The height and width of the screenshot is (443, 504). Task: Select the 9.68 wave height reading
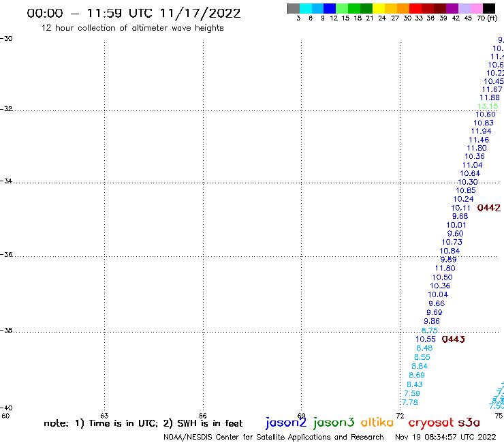pos(460,216)
